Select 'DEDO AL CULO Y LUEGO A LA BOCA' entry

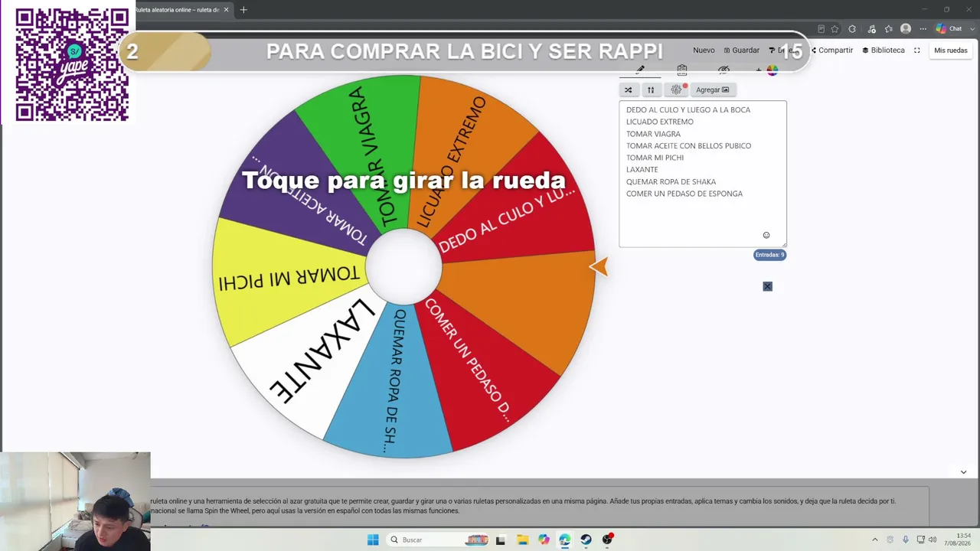(688, 109)
